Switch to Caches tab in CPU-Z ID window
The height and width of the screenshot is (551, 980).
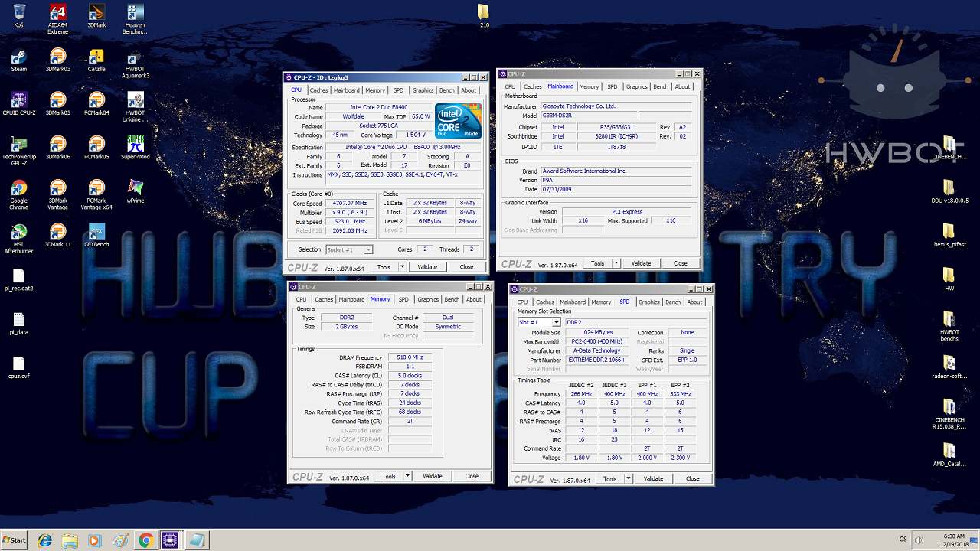318,90
